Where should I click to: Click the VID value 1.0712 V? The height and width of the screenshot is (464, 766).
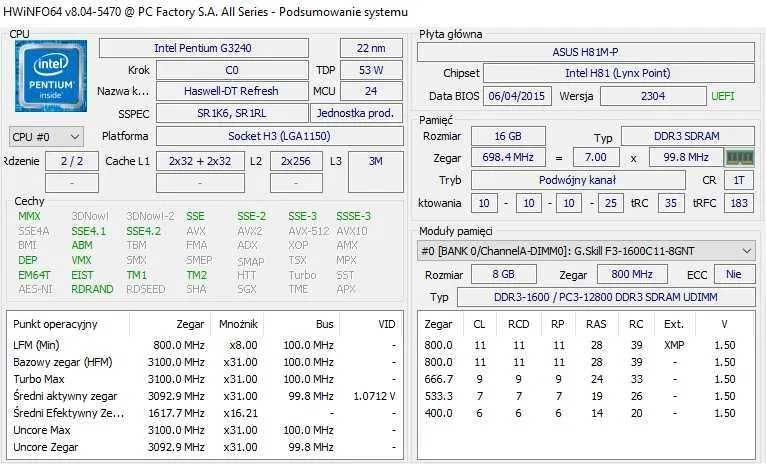point(375,396)
